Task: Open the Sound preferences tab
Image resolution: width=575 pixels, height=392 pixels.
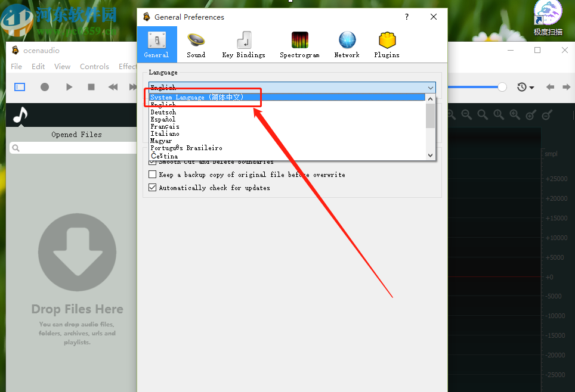Action: 196,45
